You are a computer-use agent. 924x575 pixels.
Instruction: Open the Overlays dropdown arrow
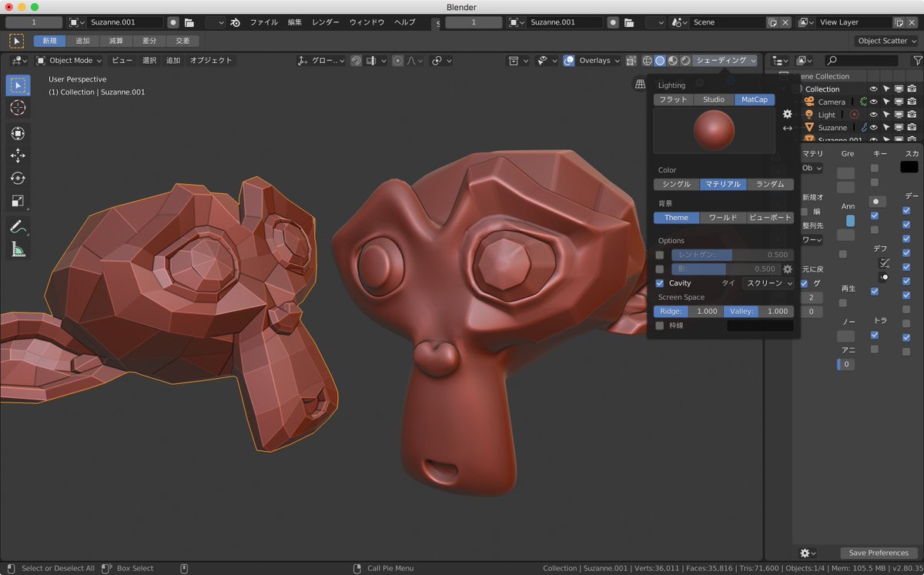pos(619,60)
